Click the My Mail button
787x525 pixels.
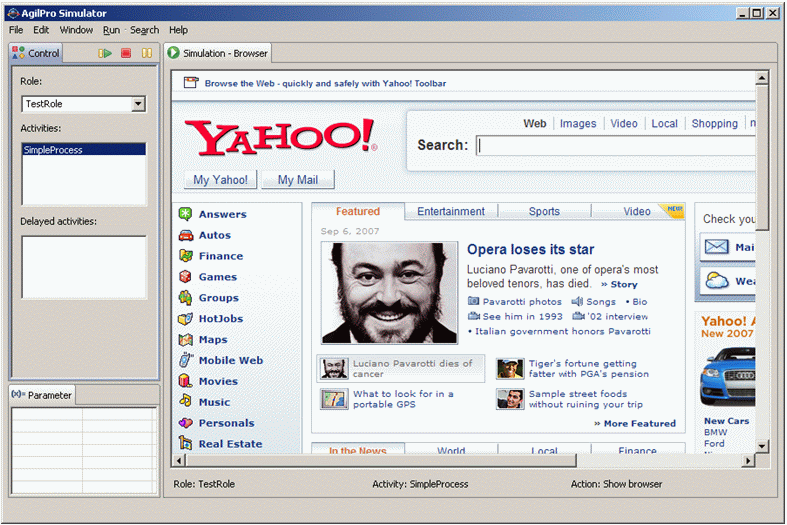coord(298,180)
